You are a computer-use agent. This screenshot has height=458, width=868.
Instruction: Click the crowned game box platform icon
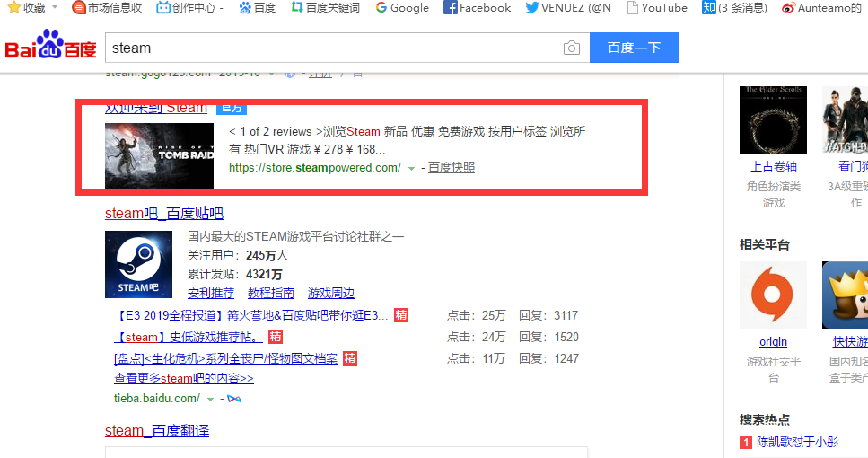tap(845, 295)
